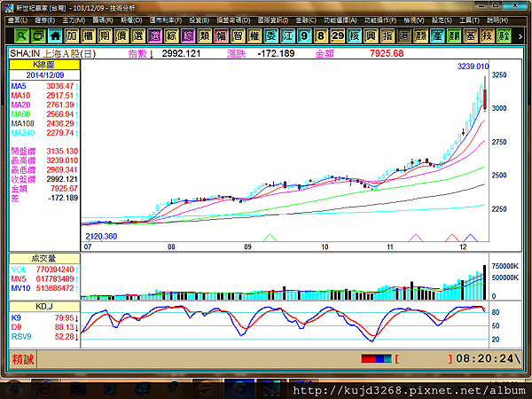The width and height of the screenshot is (532, 399).
Task: Open the 主力(M) menu
Action: [x=74, y=20]
